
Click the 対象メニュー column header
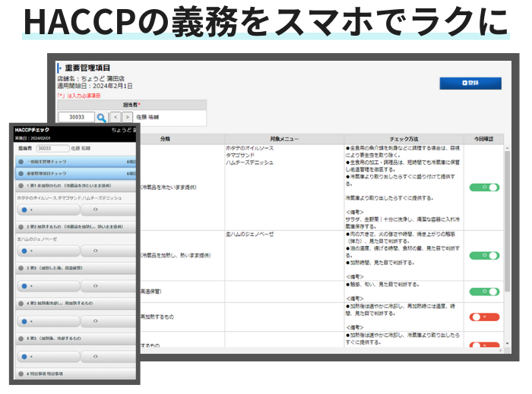(x=284, y=139)
